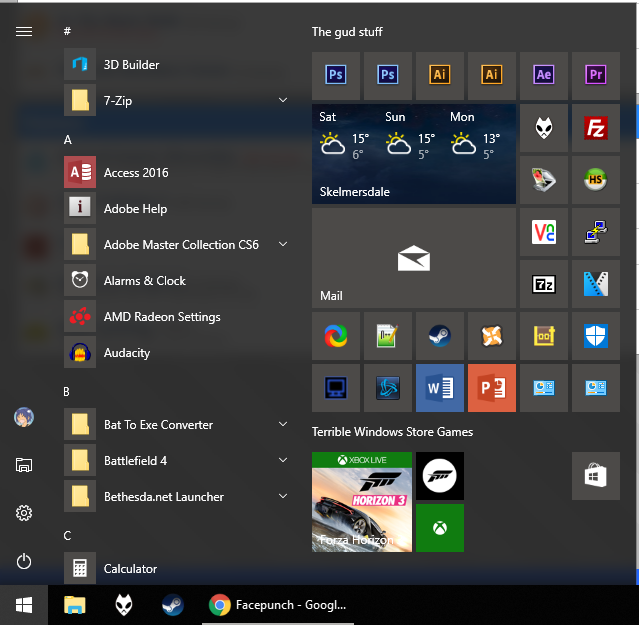Open the orange Nexus Mod Manager tile
The width and height of the screenshot is (639, 625).
492,336
